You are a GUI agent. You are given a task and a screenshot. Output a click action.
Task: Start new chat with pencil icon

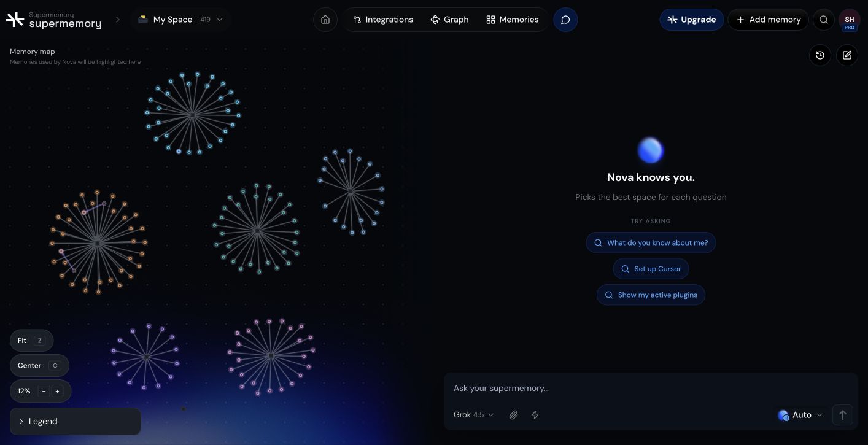tap(847, 55)
